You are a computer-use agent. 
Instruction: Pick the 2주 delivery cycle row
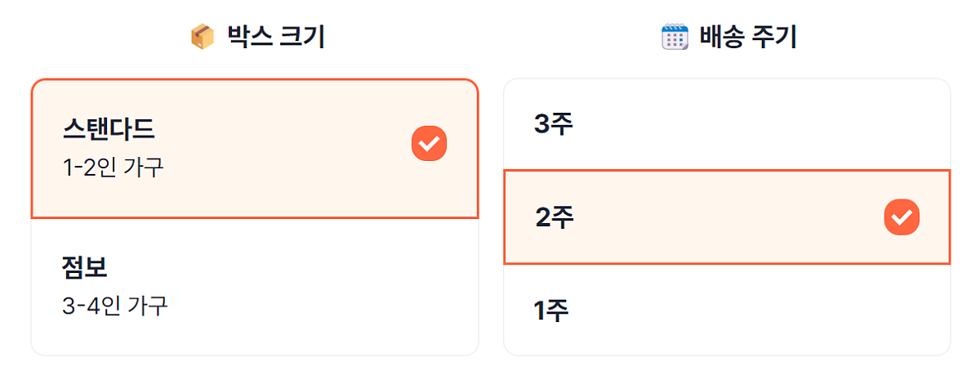click(727, 217)
